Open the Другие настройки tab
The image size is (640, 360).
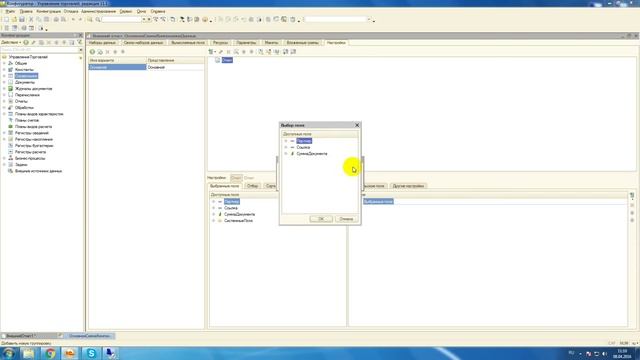408,186
